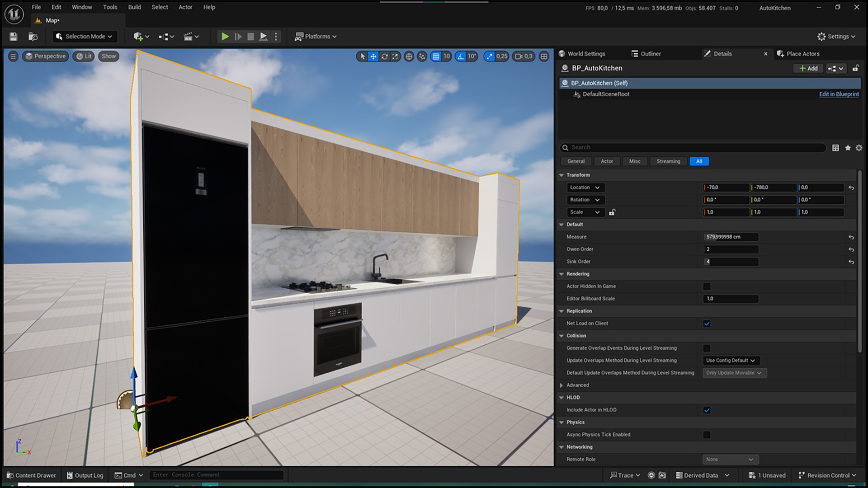
Task: Open the Selection Mode dropdown
Action: click(84, 37)
